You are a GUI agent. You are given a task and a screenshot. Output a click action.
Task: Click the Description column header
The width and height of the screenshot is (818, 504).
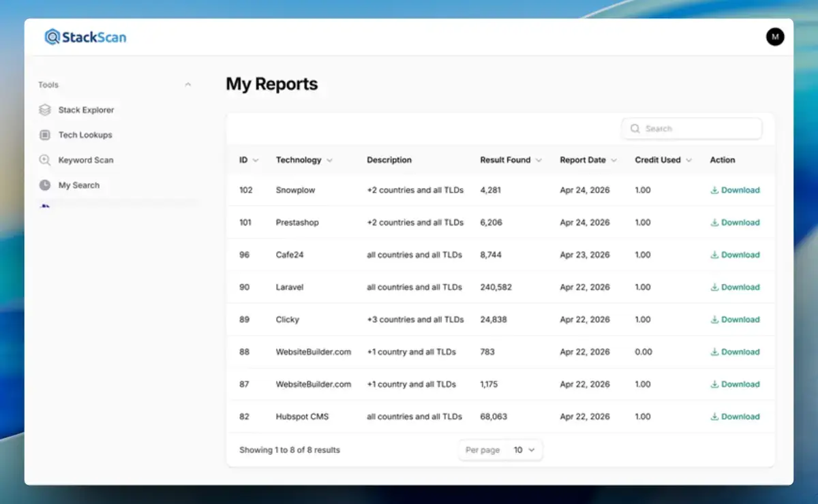(389, 160)
